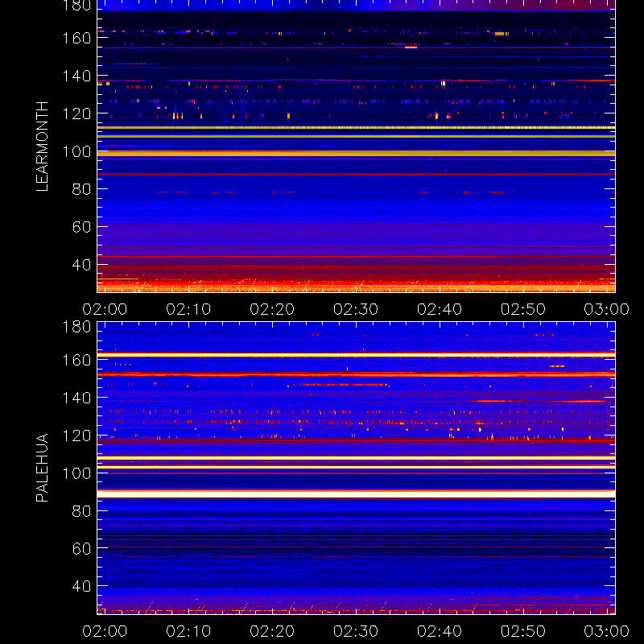Click 02:10 time label under LEARMONTH plot
Image resolution: width=644 pixels, height=644 pixels.
click(x=188, y=309)
